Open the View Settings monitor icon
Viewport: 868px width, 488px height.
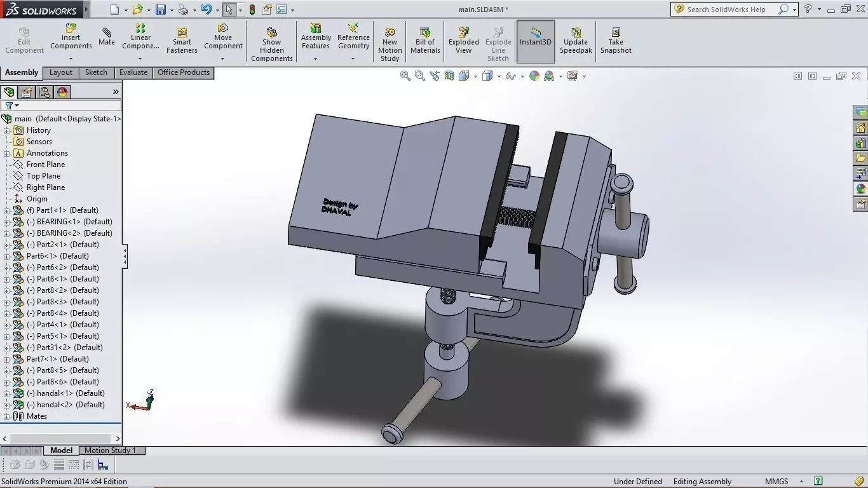572,76
